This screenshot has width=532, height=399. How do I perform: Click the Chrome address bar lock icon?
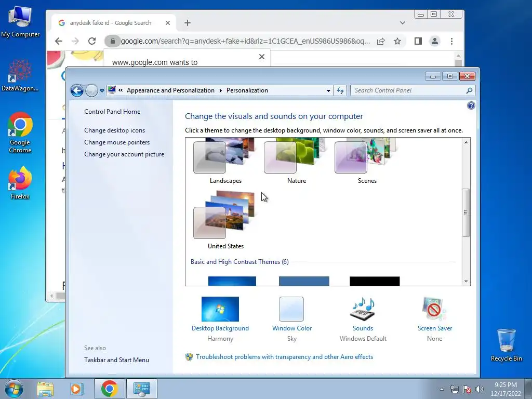[113, 41]
